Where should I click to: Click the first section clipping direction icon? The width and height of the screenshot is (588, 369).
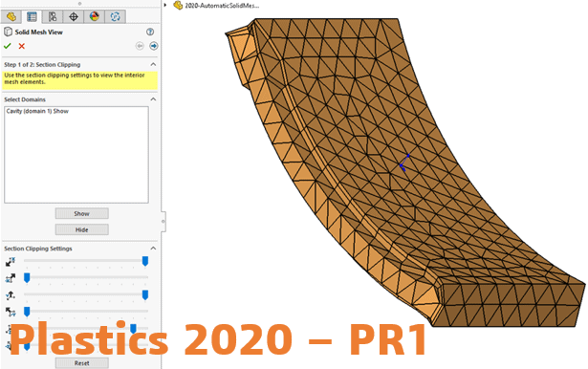(11, 262)
